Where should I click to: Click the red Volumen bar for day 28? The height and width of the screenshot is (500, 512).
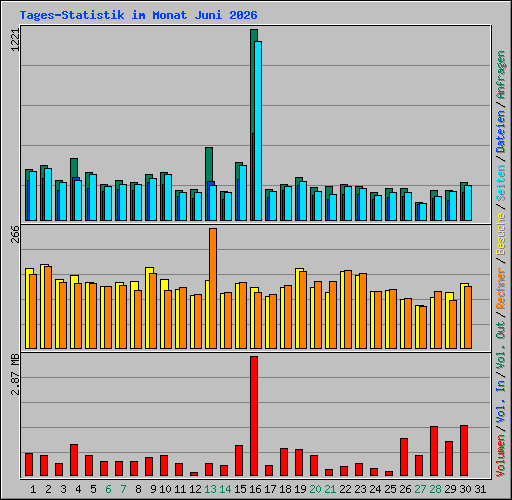(434, 451)
